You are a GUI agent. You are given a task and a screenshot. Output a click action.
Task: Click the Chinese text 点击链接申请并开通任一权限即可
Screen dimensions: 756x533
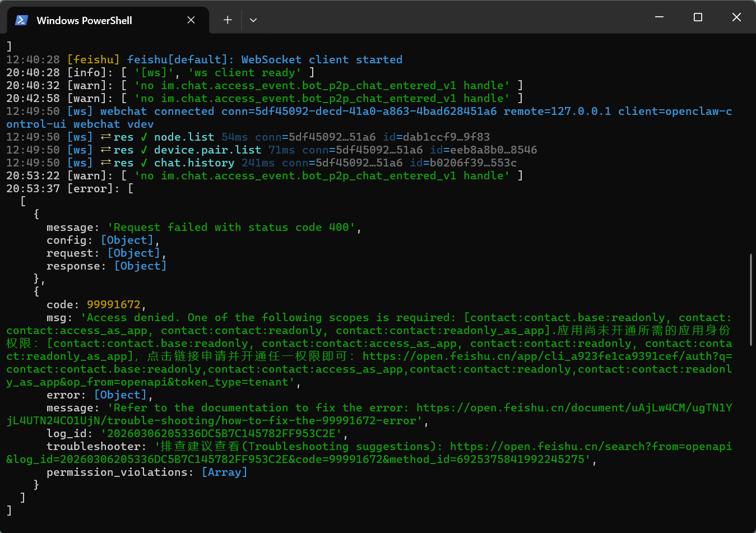(248, 356)
